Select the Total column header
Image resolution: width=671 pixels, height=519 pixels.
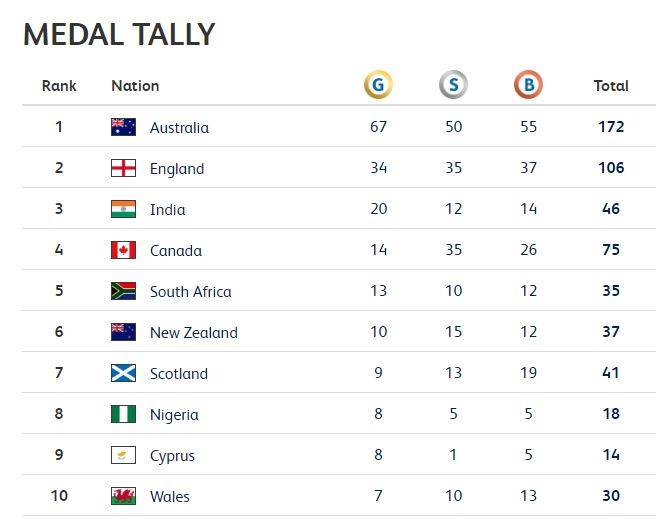point(611,86)
